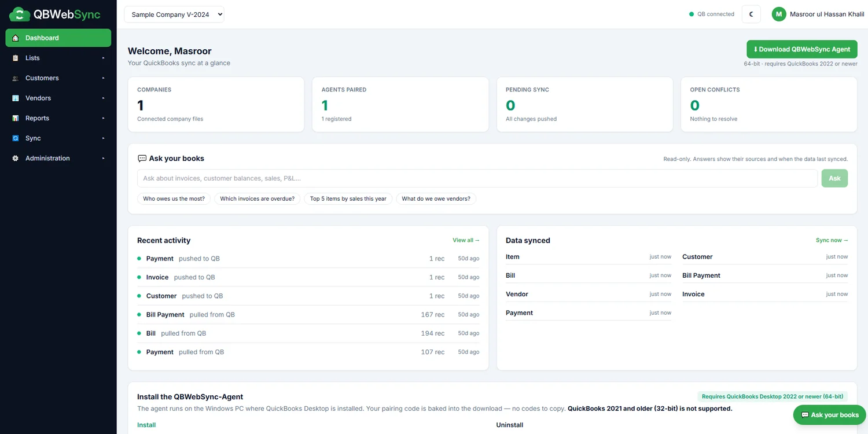The width and height of the screenshot is (868, 434).
Task: Focus the Ask your books question field
Action: (477, 178)
